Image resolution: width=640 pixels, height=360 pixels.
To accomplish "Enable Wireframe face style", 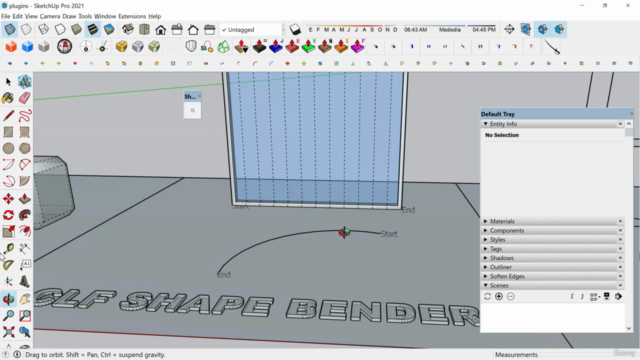I will 43,29.
